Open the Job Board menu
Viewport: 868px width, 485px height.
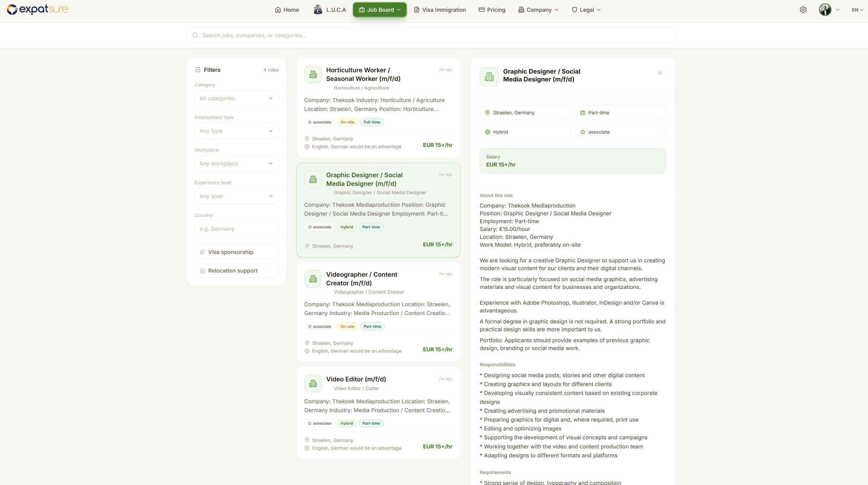[379, 10]
